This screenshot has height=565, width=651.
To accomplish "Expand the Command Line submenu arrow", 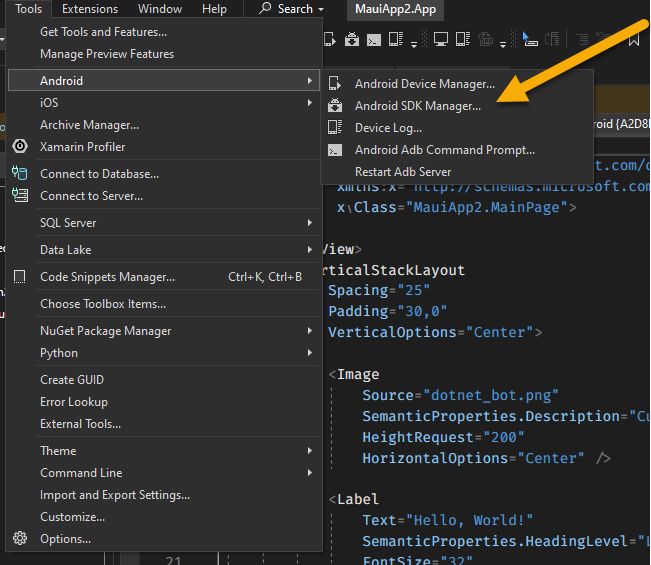I will click(310, 472).
